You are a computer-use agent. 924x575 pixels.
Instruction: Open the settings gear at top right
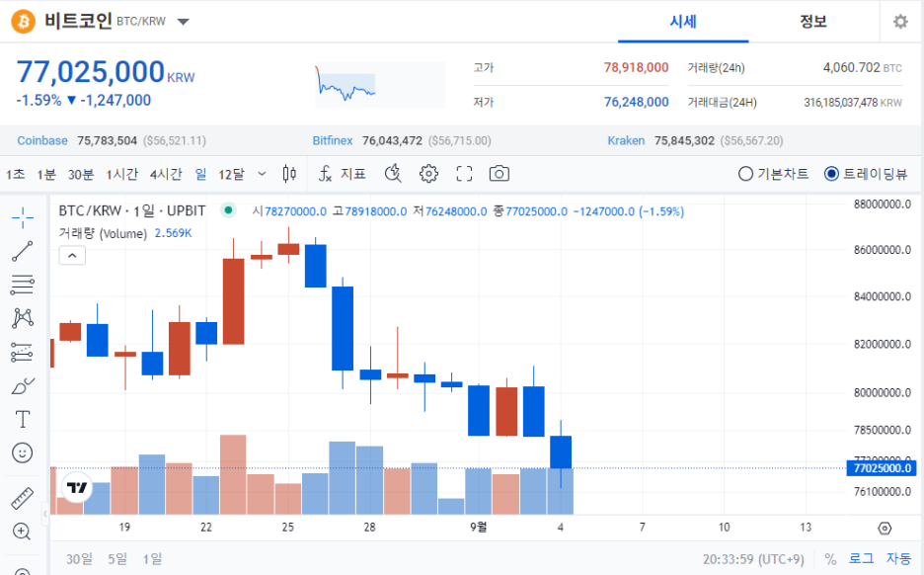(x=900, y=22)
